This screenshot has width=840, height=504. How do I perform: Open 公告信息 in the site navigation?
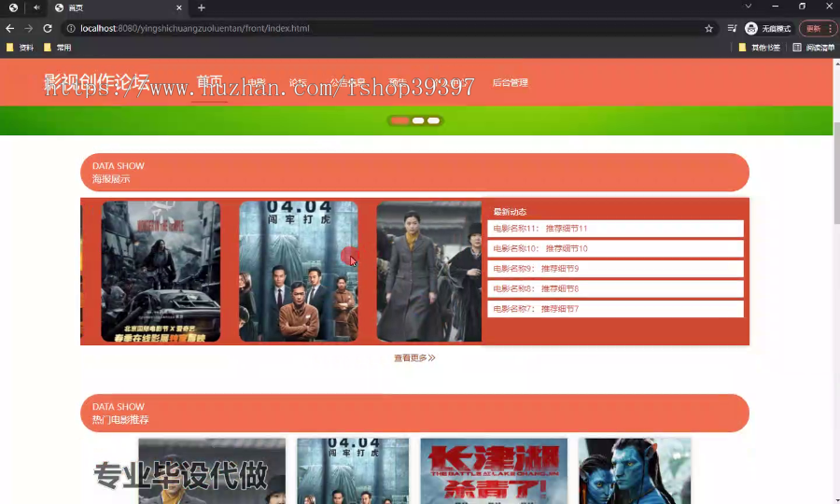348,82
